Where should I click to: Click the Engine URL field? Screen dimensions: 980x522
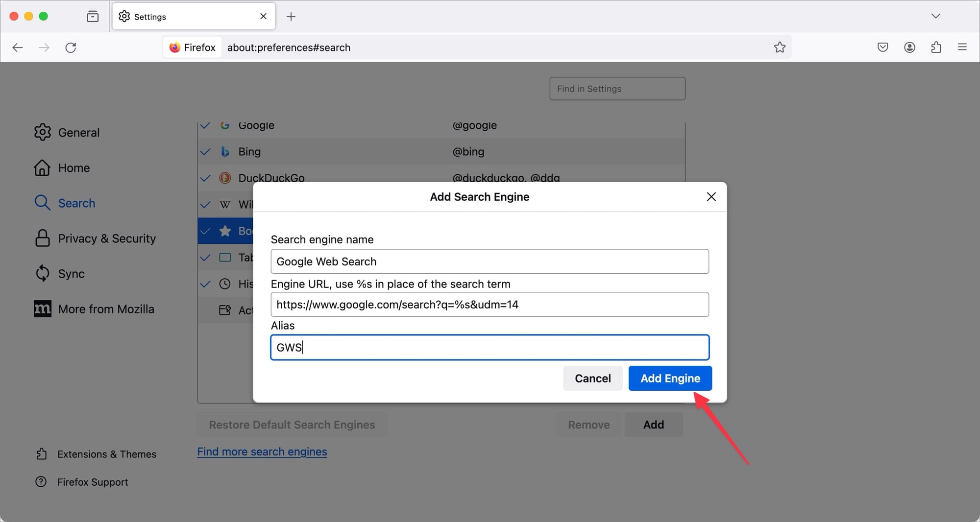point(490,305)
